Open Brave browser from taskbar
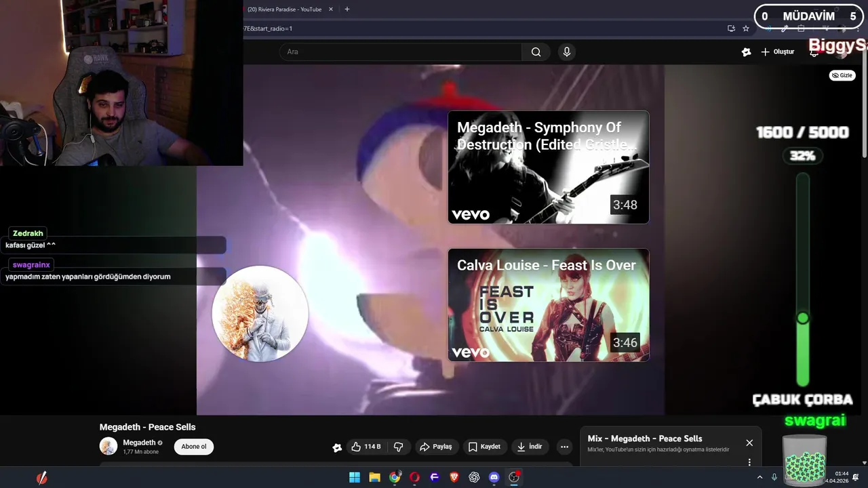The height and width of the screenshot is (488, 868). (454, 477)
